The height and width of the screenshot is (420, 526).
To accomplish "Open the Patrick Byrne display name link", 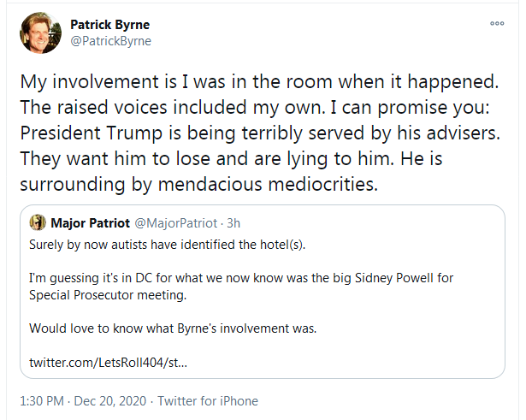I will pos(109,25).
